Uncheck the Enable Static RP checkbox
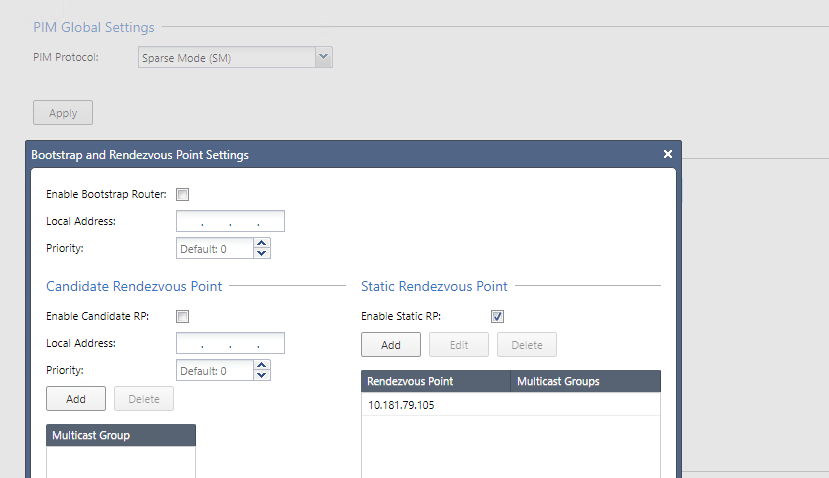 [x=497, y=317]
